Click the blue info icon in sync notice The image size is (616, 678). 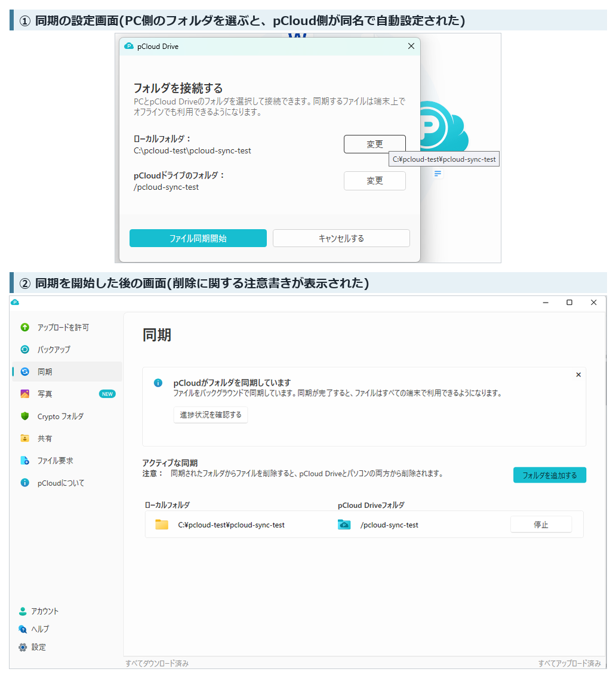pos(158,383)
